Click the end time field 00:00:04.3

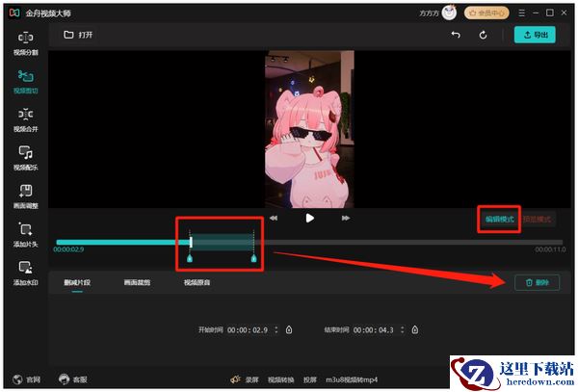[374, 329]
